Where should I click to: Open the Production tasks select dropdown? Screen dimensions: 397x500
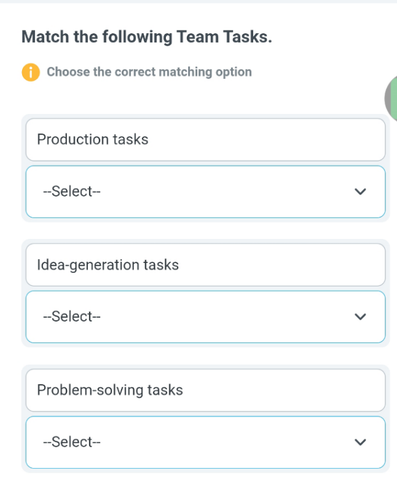coord(206,192)
